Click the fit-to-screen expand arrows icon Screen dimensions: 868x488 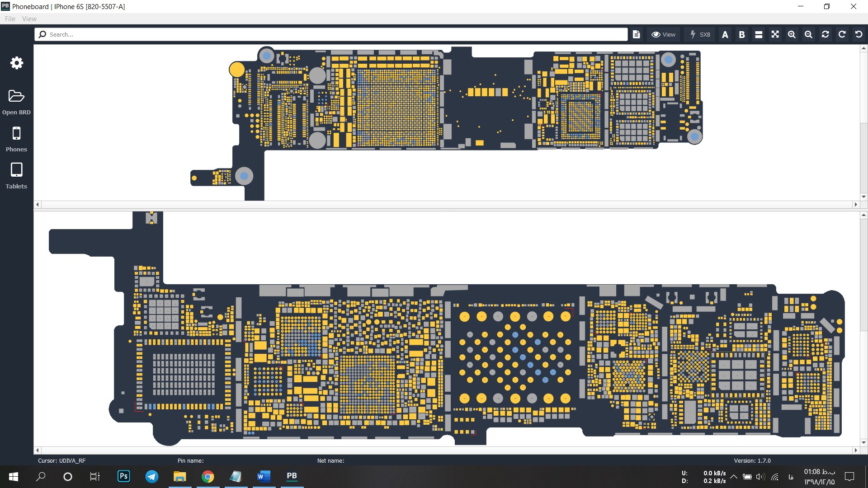click(x=775, y=34)
